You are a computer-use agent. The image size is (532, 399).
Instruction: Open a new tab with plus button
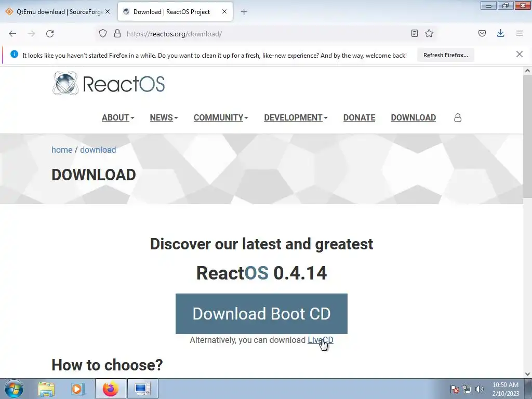click(x=244, y=12)
